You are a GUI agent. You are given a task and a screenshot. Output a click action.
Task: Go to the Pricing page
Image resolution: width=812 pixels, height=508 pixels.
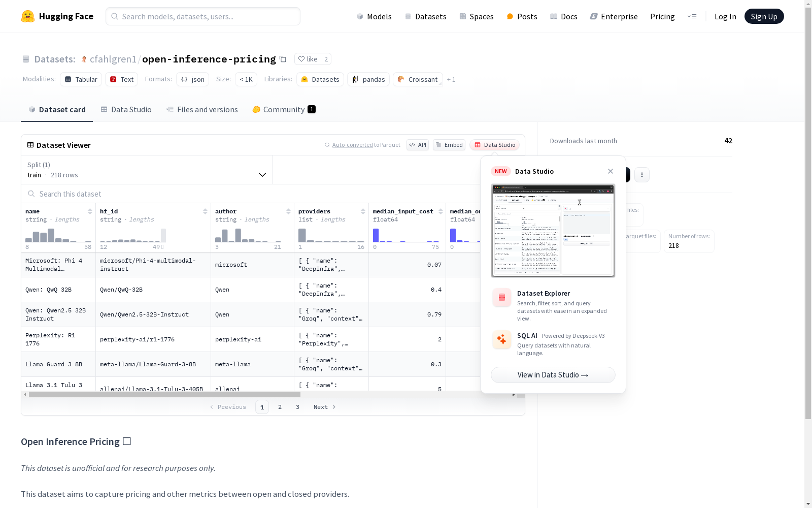point(662,16)
